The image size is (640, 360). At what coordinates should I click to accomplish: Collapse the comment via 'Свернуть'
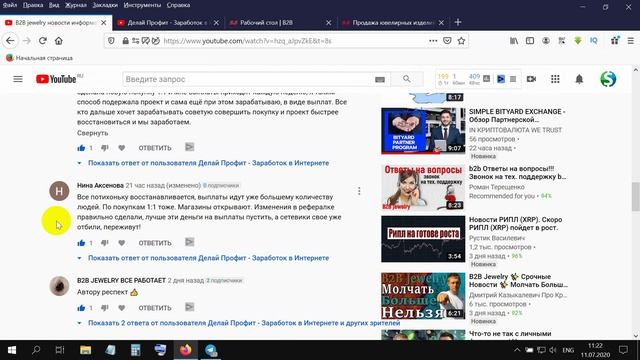click(93, 133)
